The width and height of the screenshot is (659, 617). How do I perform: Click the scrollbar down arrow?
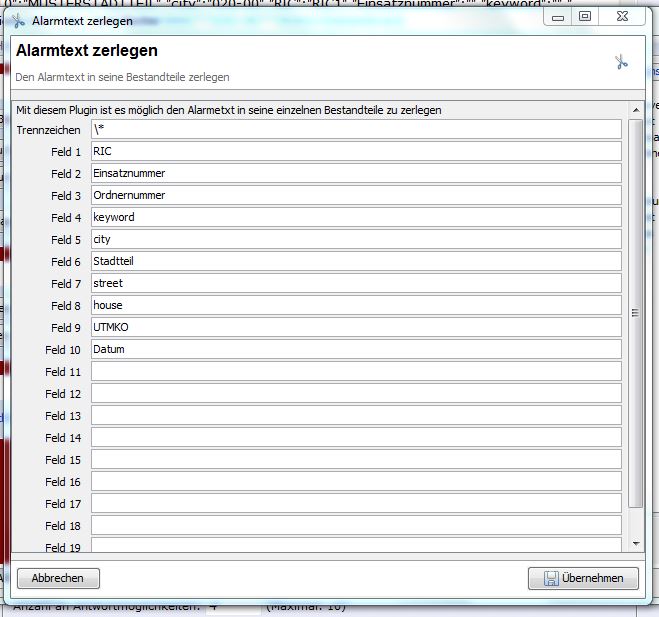click(x=637, y=543)
